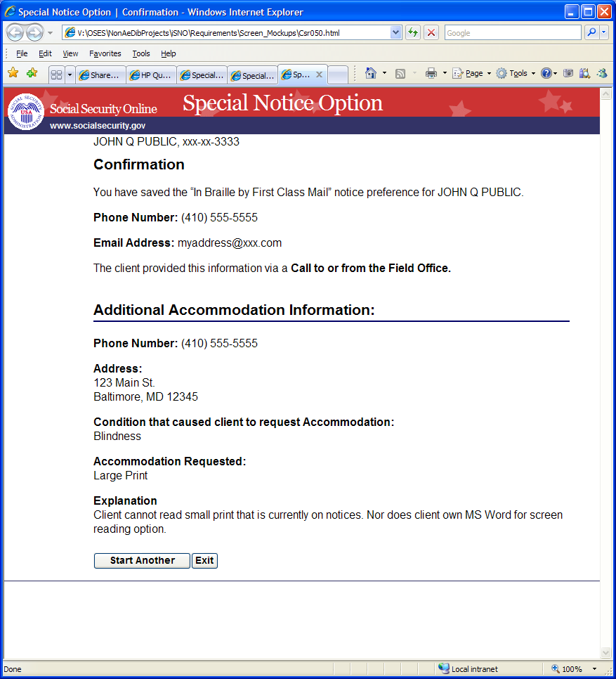
Task: Open the Quick Tabs grid icon
Action: 56,75
